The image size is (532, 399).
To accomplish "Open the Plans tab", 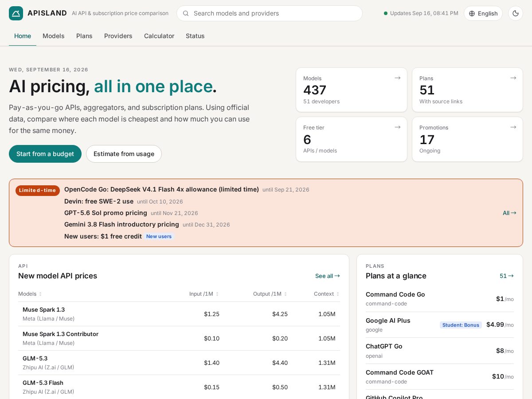I will click(84, 36).
